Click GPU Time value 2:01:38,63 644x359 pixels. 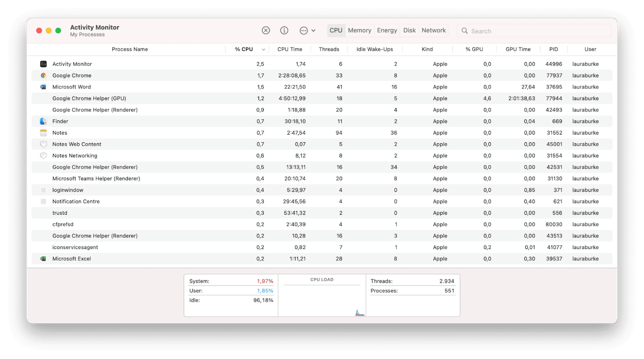[521, 99]
